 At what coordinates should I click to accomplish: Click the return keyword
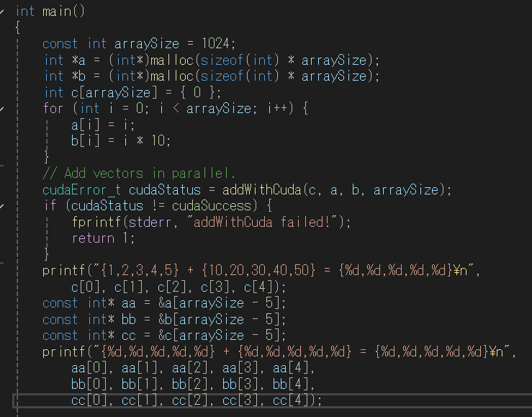[x=94, y=238]
